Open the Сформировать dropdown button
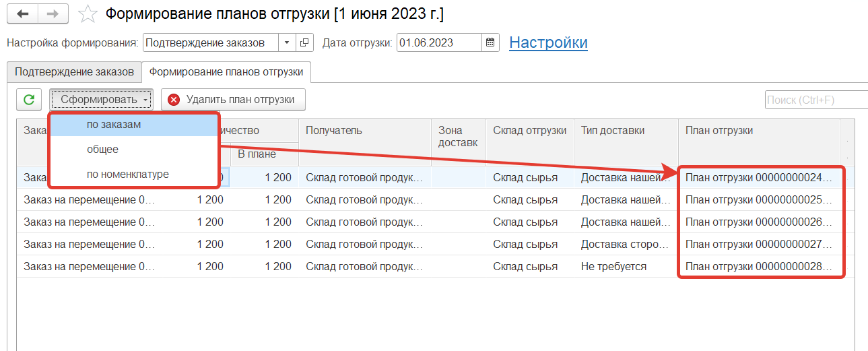The height and width of the screenshot is (351, 868). 102,100
